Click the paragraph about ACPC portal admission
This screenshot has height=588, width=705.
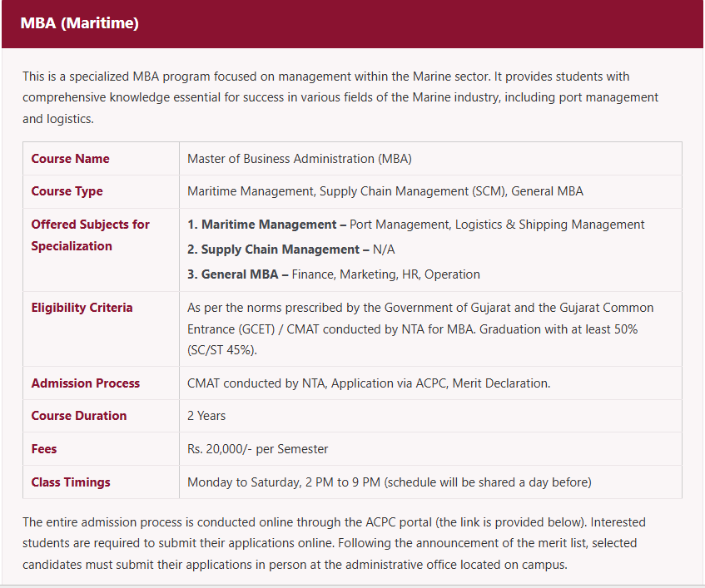pyautogui.click(x=334, y=543)
